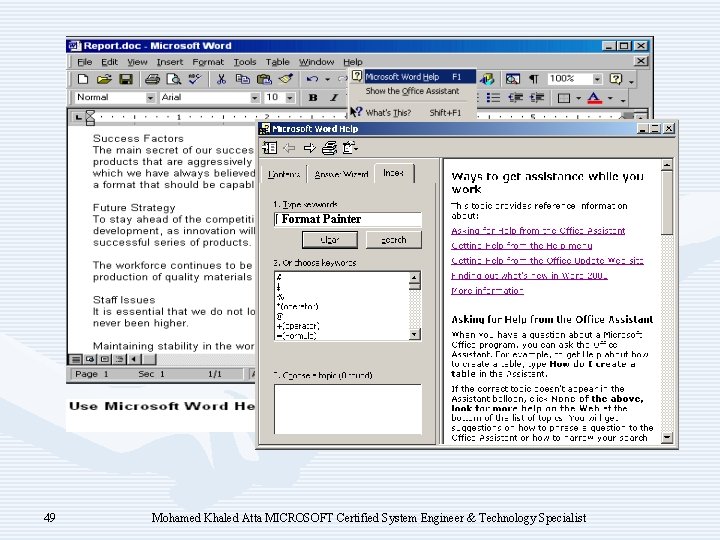Click the Cut scissors icon
720x540 pixels.
coord(221,79)
